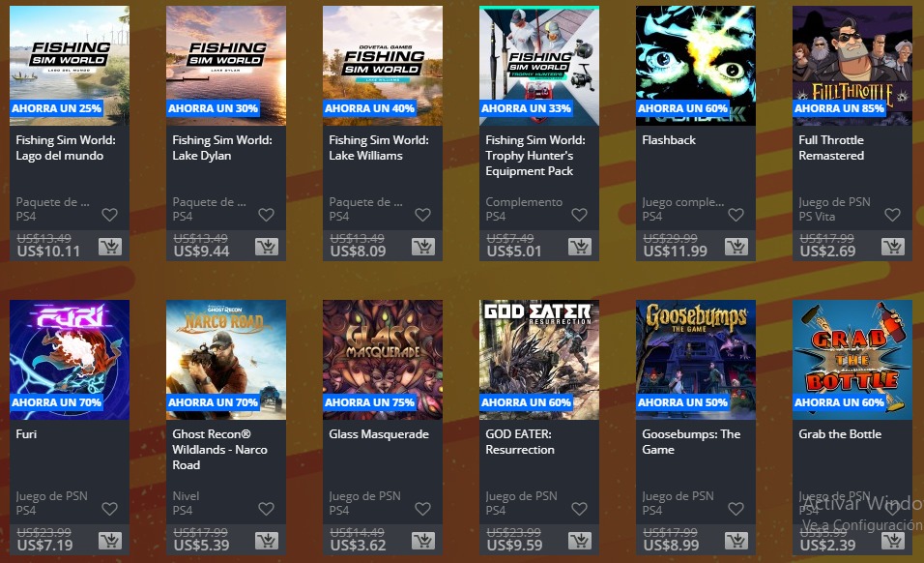Toggle wishlist heart for Lake Williams
Screen dimensions: 924x563
423,215
